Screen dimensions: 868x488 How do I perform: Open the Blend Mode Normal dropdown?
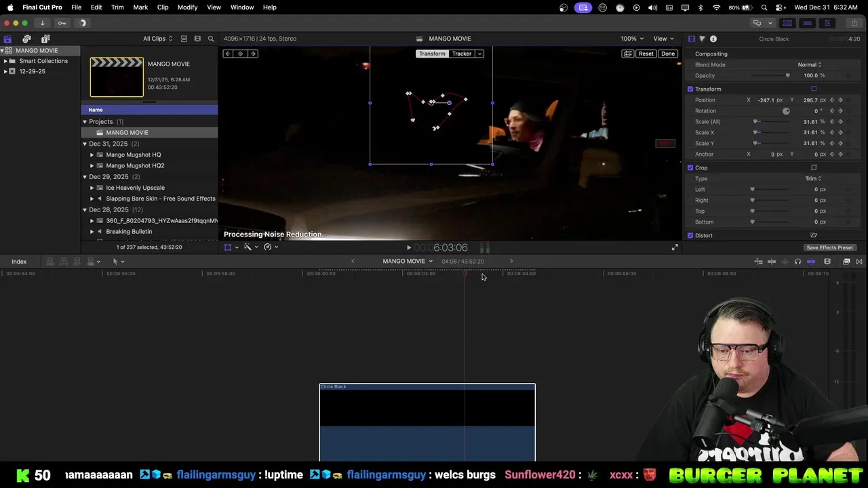810,64
